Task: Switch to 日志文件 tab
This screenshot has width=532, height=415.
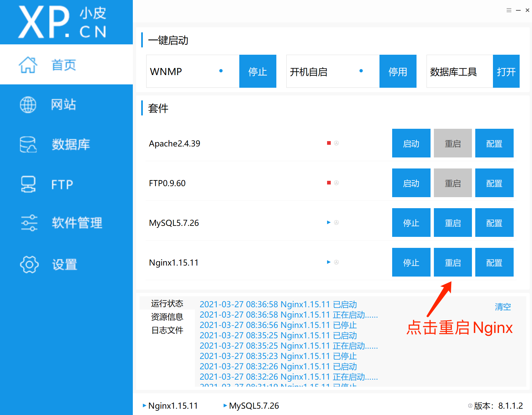Action: [x=167, y=330]
